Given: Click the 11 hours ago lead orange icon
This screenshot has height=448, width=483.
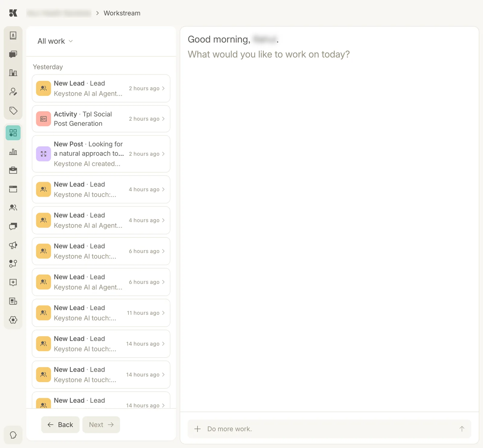Looking at the screenshot, I should [x=43, y=313].
